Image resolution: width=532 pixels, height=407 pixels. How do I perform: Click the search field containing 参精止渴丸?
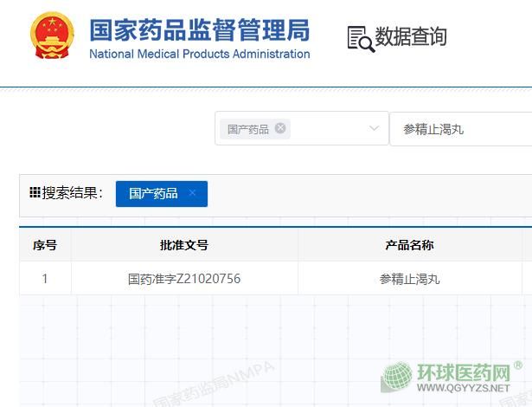458,129
